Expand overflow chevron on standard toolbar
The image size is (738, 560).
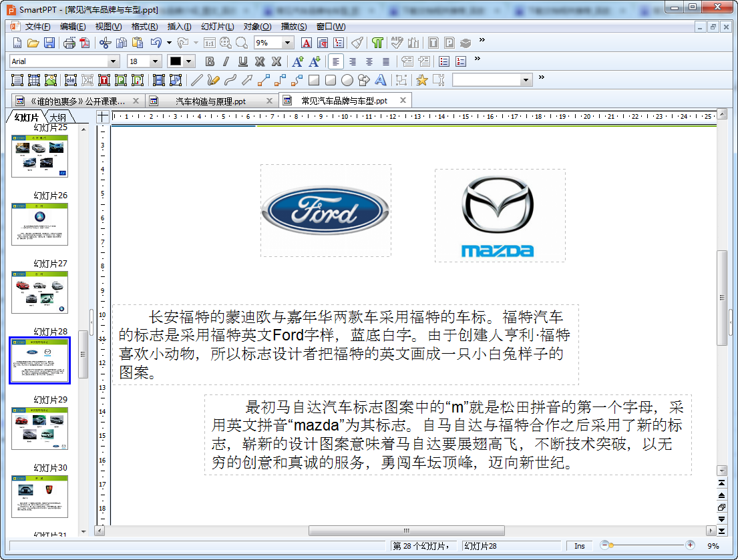click(x=482, y=41)
